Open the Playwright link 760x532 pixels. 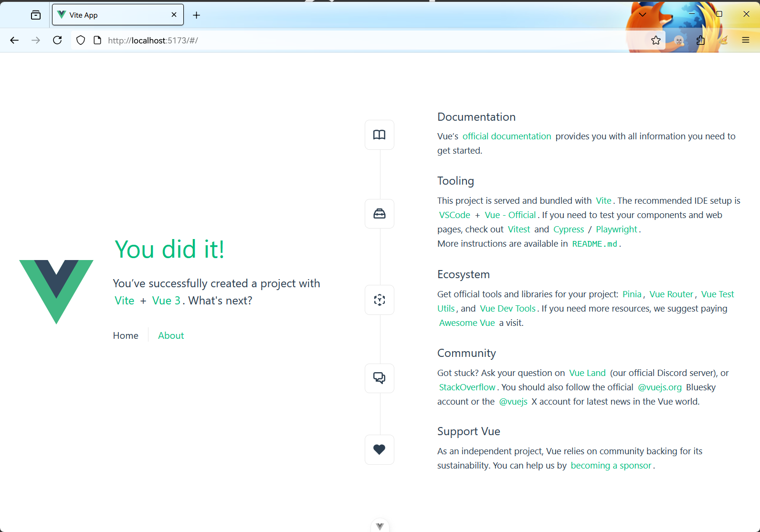coord(617,229)
